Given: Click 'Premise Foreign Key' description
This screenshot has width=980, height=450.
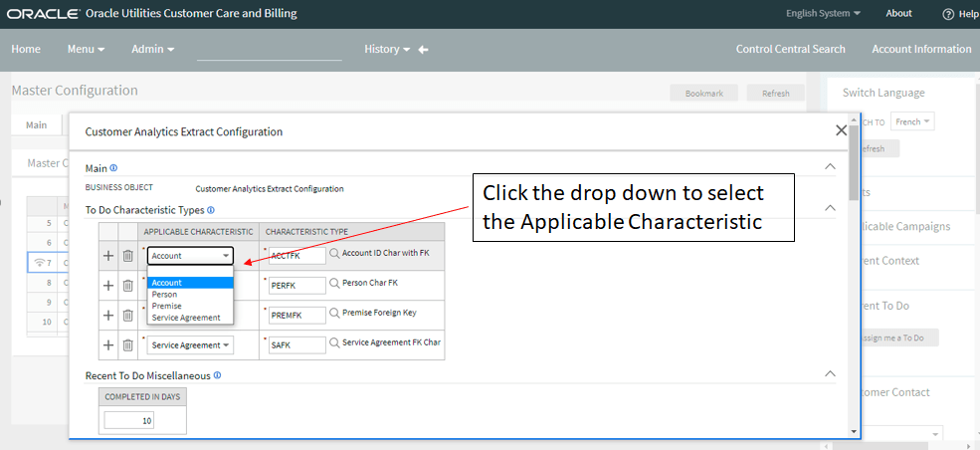Looking at the screenshot, I should [379, 313].
